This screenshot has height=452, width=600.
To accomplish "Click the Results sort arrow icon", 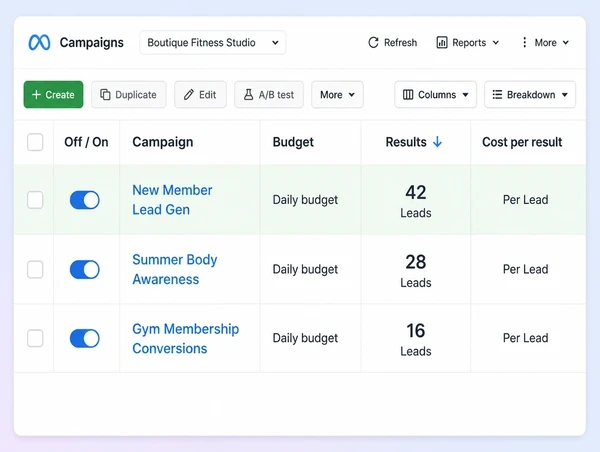I will coord(437,142).
